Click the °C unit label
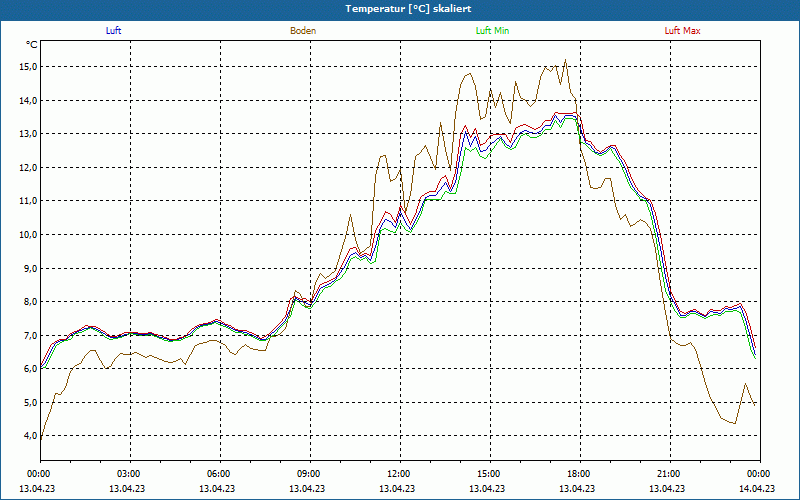 tap(32, 45)
